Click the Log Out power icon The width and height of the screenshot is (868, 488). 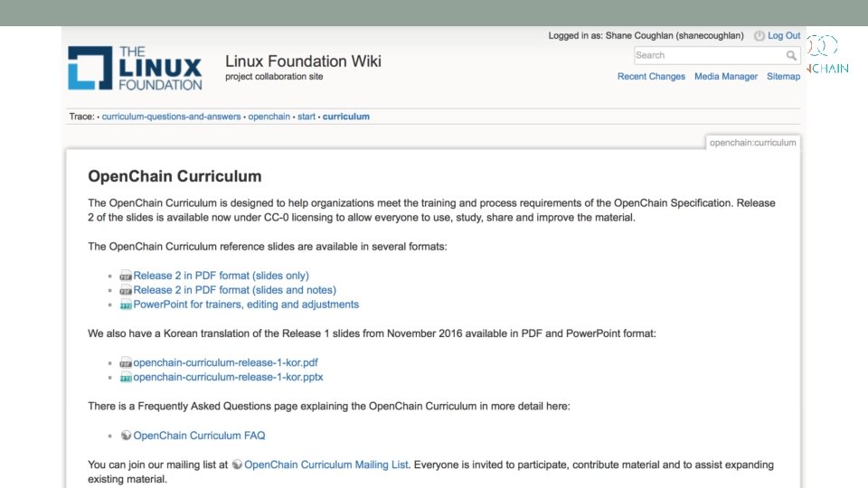point(759,36)
